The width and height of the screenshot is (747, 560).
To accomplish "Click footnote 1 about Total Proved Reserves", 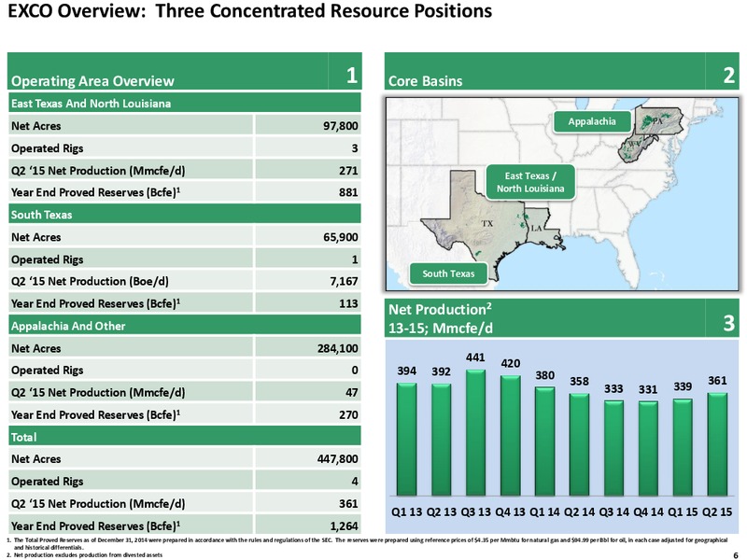I will (367, 543).
